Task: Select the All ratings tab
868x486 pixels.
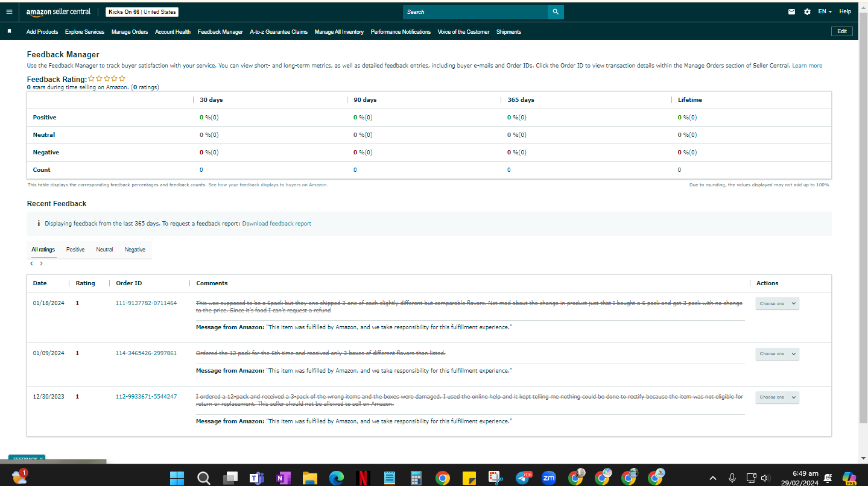Action: [x=43, y=250]
